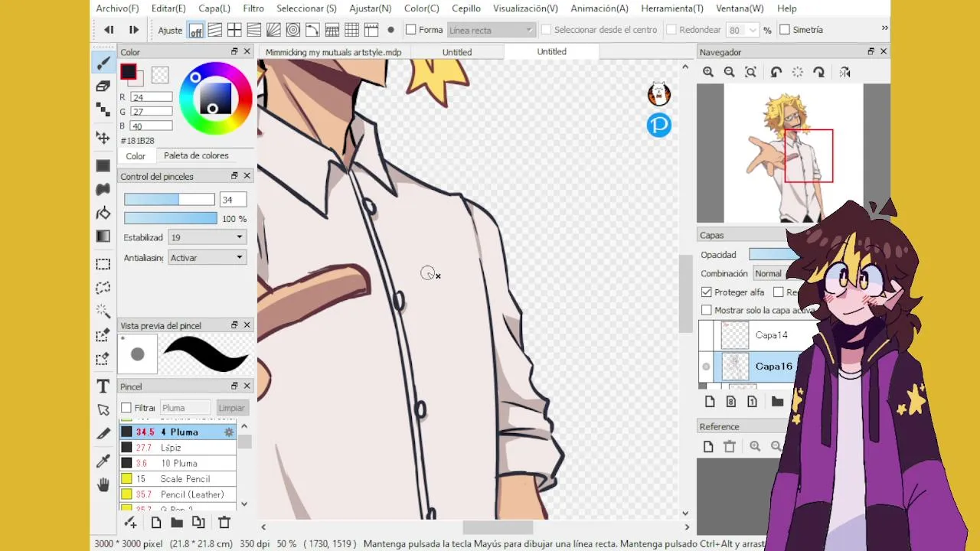Screen dimensions: 980x551
Task: Create a brush folder in the Pincel panel
Action: click(177, 523)
